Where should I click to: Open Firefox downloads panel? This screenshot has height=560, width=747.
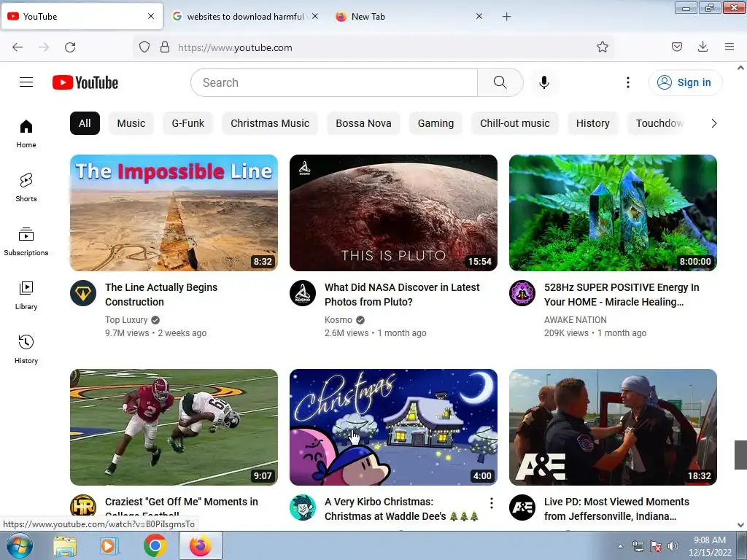[703, 47]
